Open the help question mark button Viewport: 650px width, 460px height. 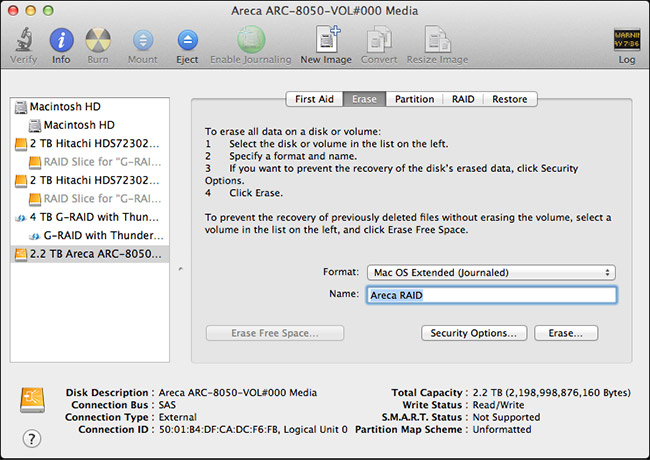tap(32, 438)
